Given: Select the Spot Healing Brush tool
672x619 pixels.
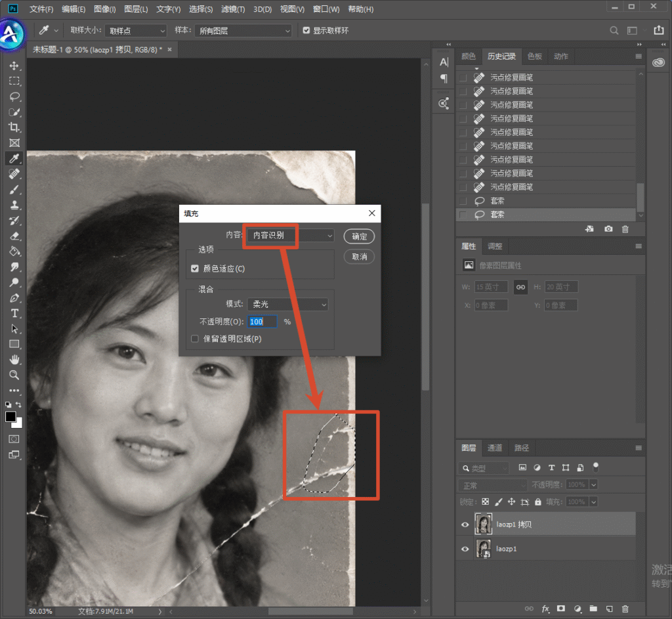Looking at the screenshot, I should pyautogui.click(x=14, y=174).
